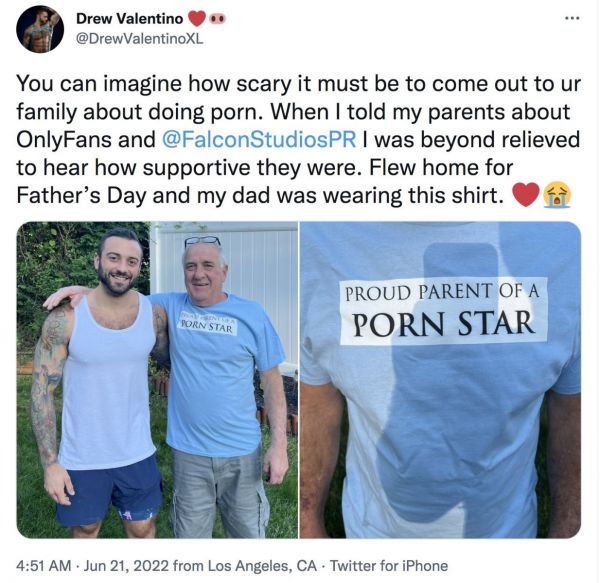Click the Twitter for iPhone source label
The width and height of the screenshot is (600, 583).
coord(389,565)
